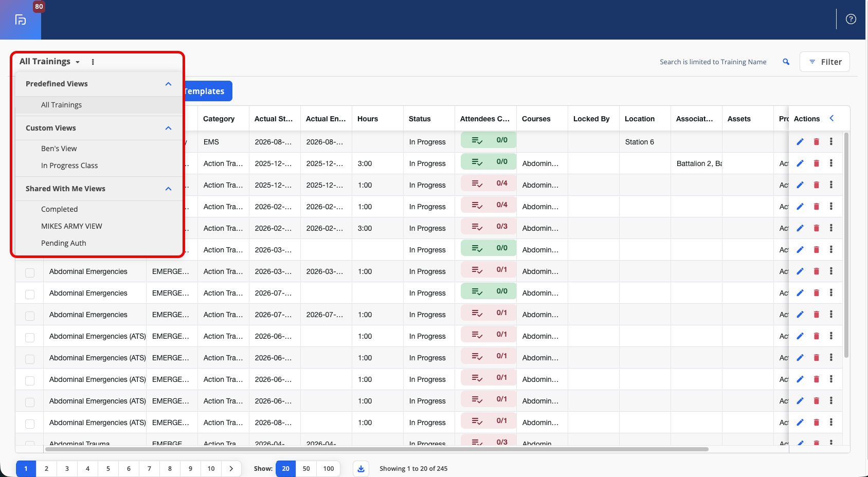The height and width of the screenshot is (477, 868).
Task: Collapse the Custom Views section
Action: point(168,128)
